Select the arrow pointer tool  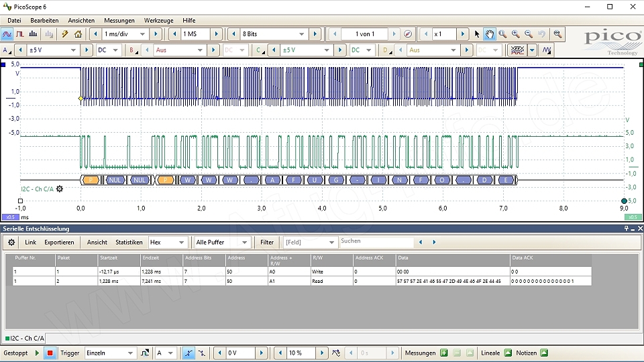coord(477,34)
